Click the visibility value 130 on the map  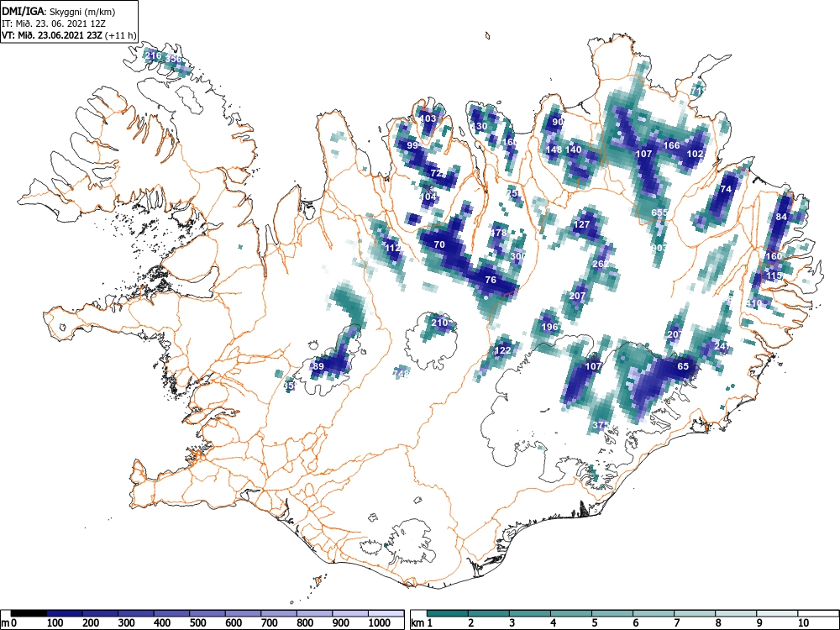(480, 127)
